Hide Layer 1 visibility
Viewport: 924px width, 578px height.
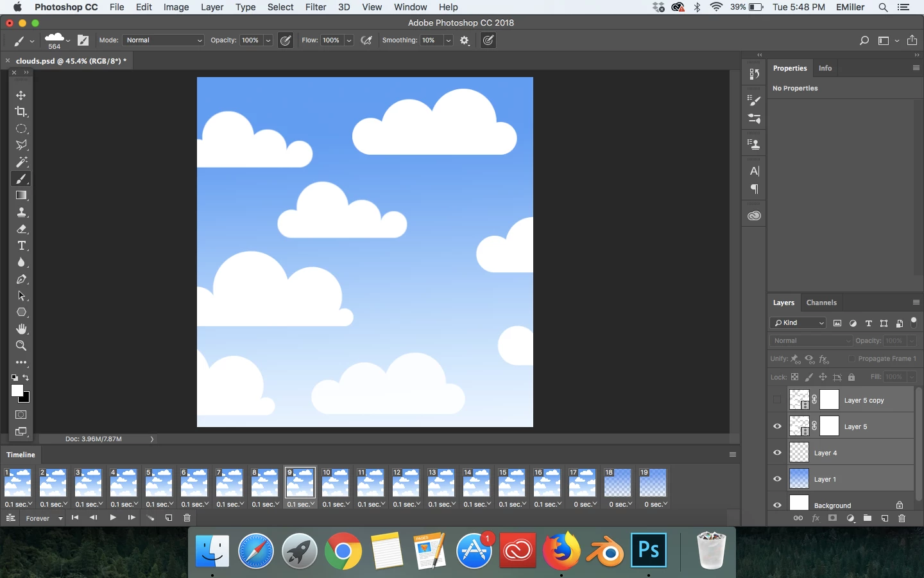(x=777, y=479)
